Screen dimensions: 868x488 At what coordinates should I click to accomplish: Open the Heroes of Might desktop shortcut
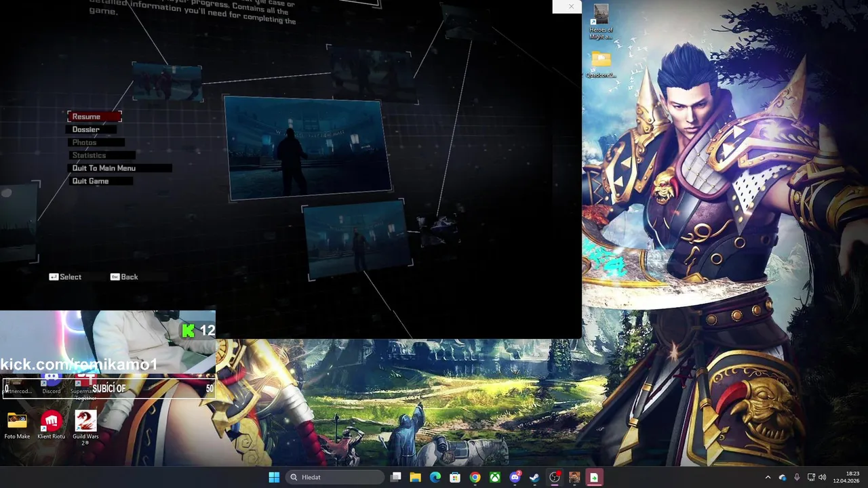[x=601, y=22]
